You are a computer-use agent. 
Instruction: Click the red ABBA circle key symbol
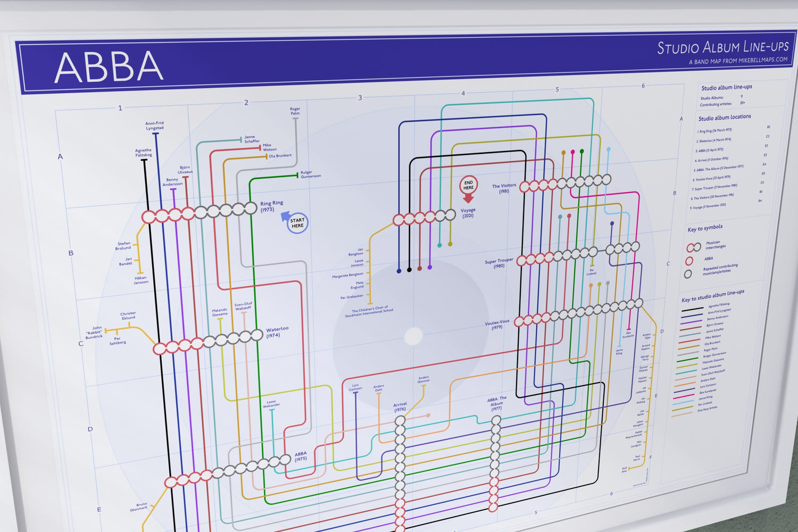point(689,261)
